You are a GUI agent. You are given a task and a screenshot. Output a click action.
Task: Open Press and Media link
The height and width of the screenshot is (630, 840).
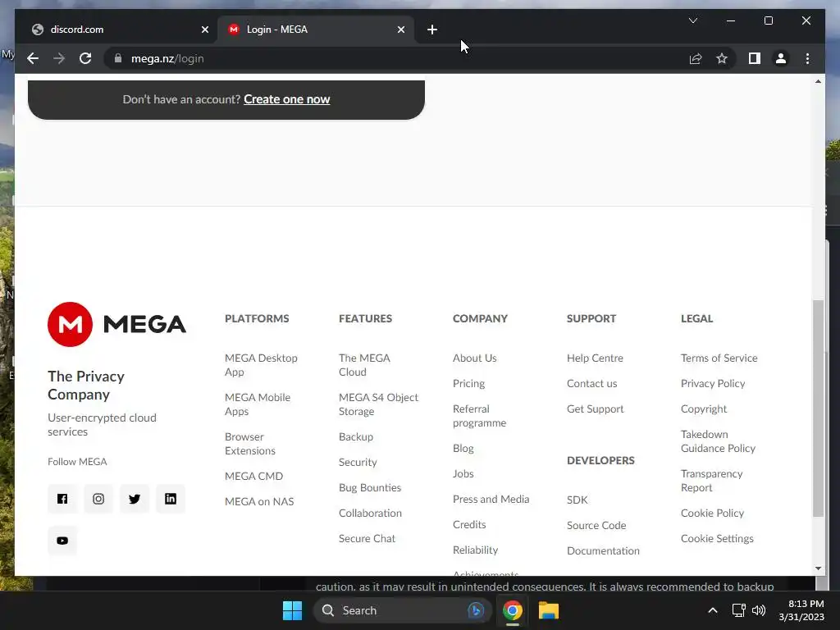491,499
